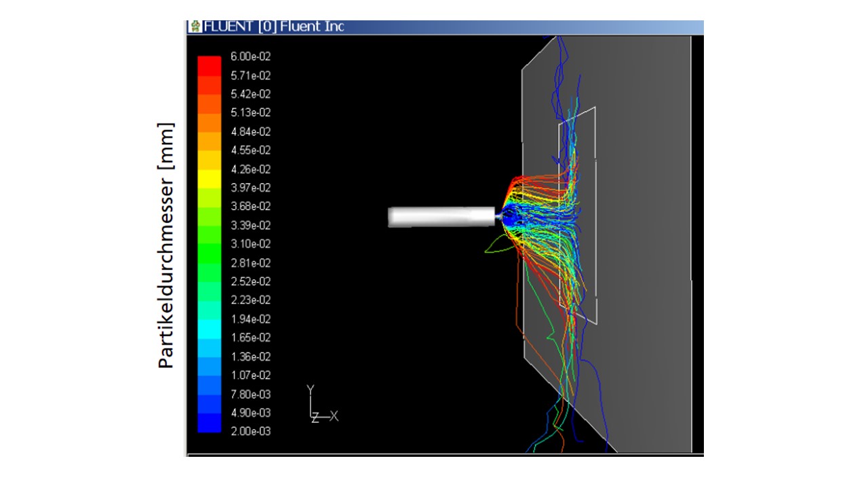The image size is (868, 488).
Task: Click the legend value 2.52e-02
Action: point(250,281)
